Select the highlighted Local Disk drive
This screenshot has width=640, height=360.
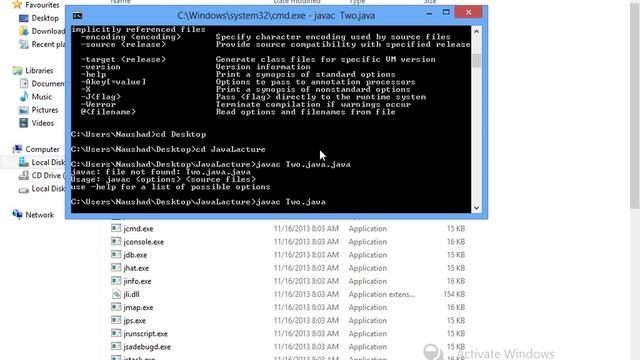pyautogui.click(x=48, y=162)
